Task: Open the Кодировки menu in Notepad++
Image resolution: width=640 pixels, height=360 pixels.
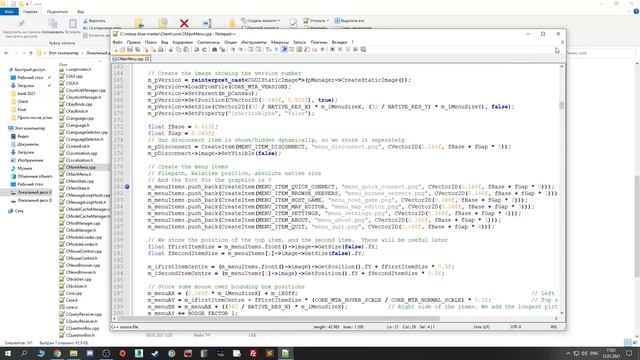Action: tap(182, 42)
